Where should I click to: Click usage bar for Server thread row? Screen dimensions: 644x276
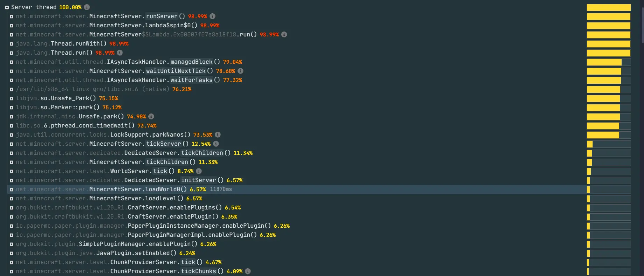click(x=609, y=7)
